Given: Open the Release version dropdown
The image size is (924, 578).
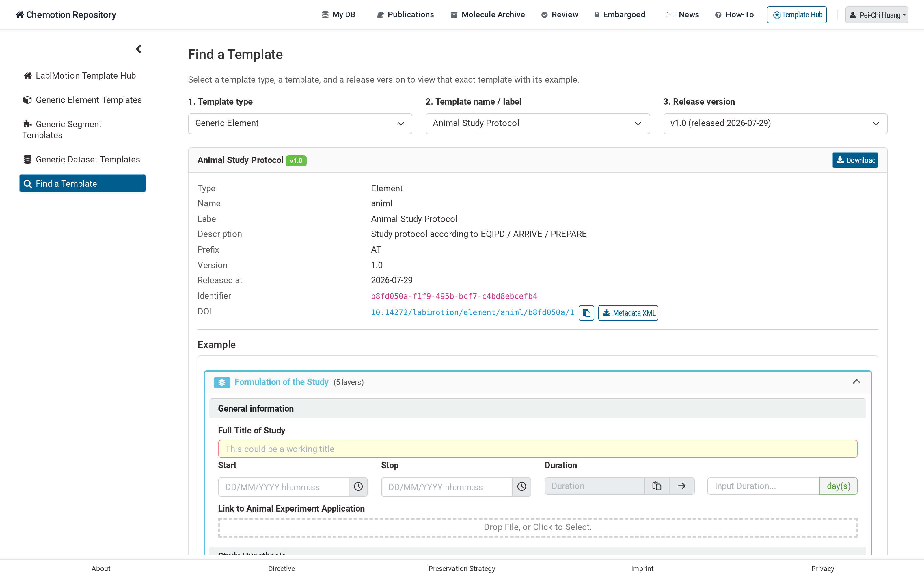Looking at the screenshot, I should (x=775, y=123).
